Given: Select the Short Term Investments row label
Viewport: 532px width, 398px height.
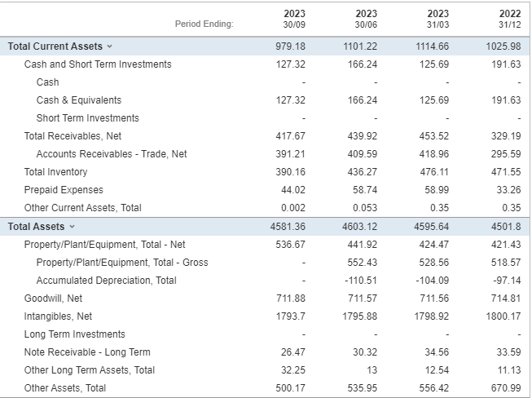Looking at the screenshot, I should [x=87, y=117].
